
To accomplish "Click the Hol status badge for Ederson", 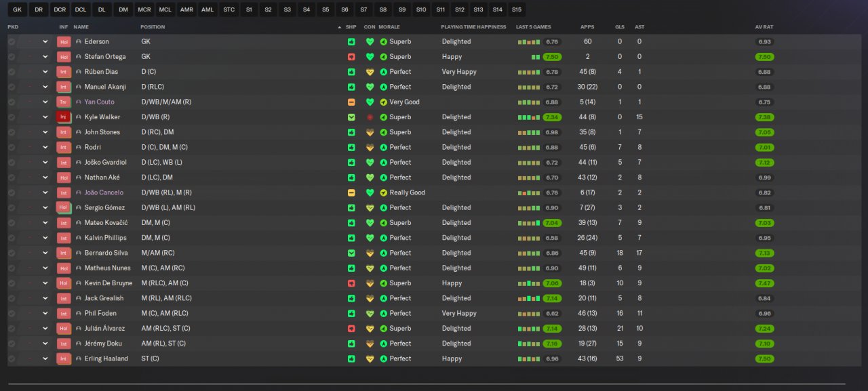I will (64, 41).
